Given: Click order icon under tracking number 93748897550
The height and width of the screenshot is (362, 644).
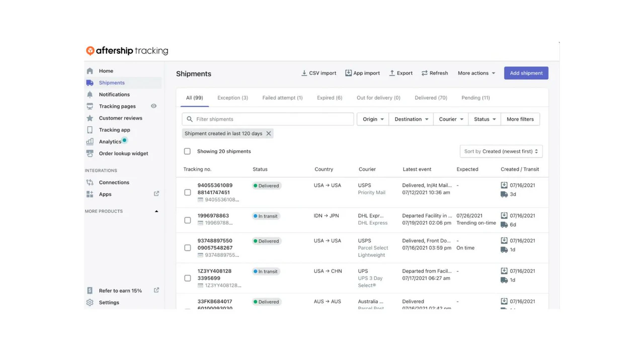Looking at the screenshot, I should tap(200, 255).
